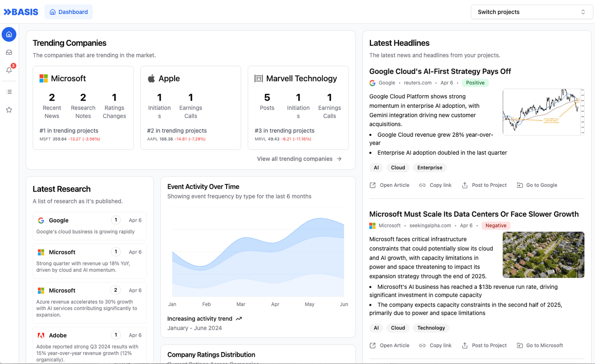Open Microsoft note about Azure revenue growth
The image size is (595, 364).
click(x=90, y=303)
